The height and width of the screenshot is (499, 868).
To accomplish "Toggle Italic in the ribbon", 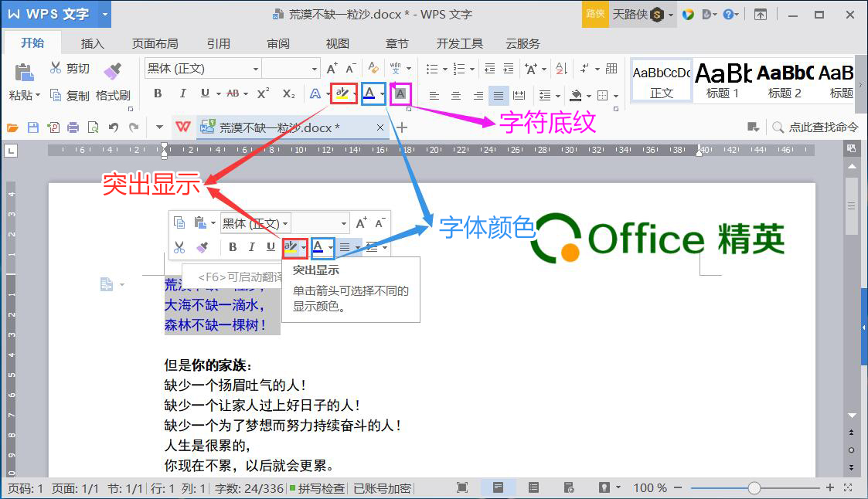I will (182, 93).
